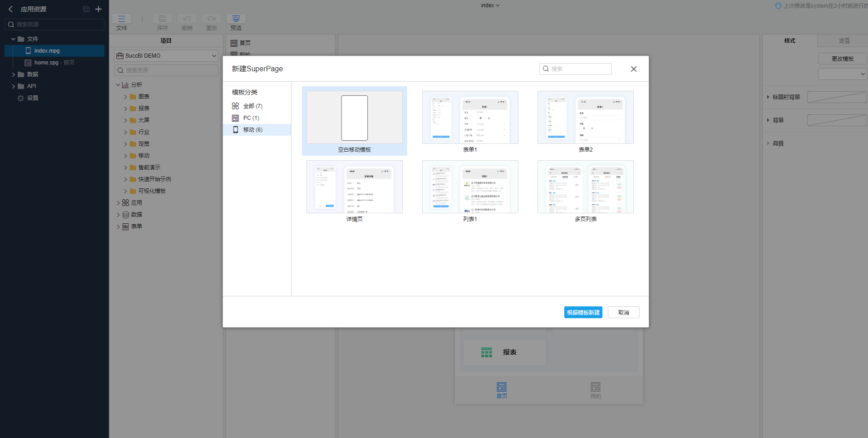Viewport: 868px width, 438px height.
Task: Select the 全部 (7) template category
Action: click(x=253, y=106)
